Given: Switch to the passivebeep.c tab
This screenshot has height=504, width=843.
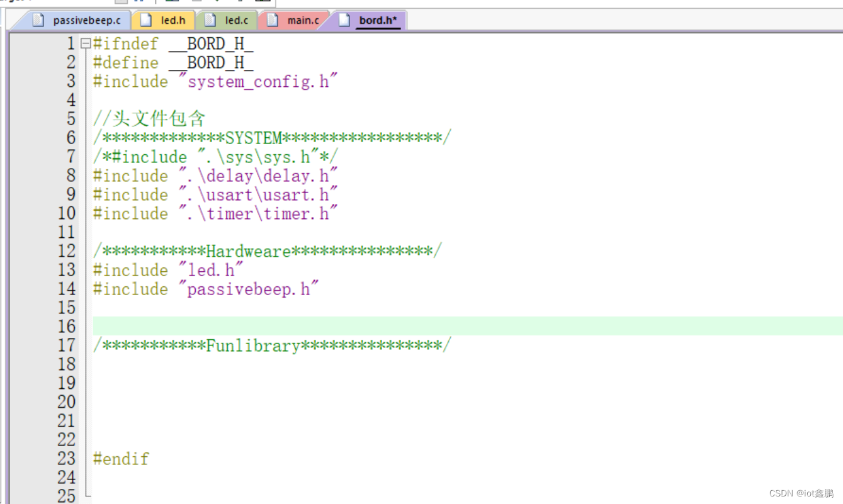Looking at the screenshot, I should pyautogui.click(x=77, y=20).
